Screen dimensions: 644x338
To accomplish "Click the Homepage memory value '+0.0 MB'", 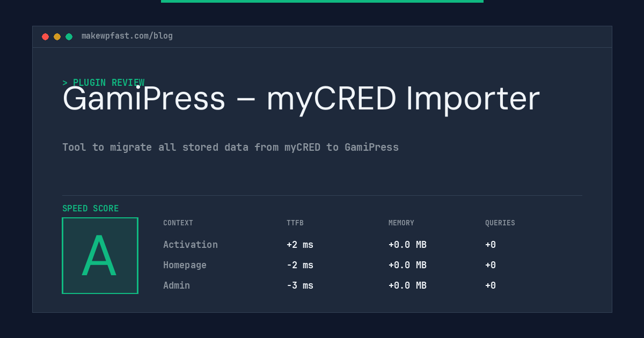I will 407,265.
